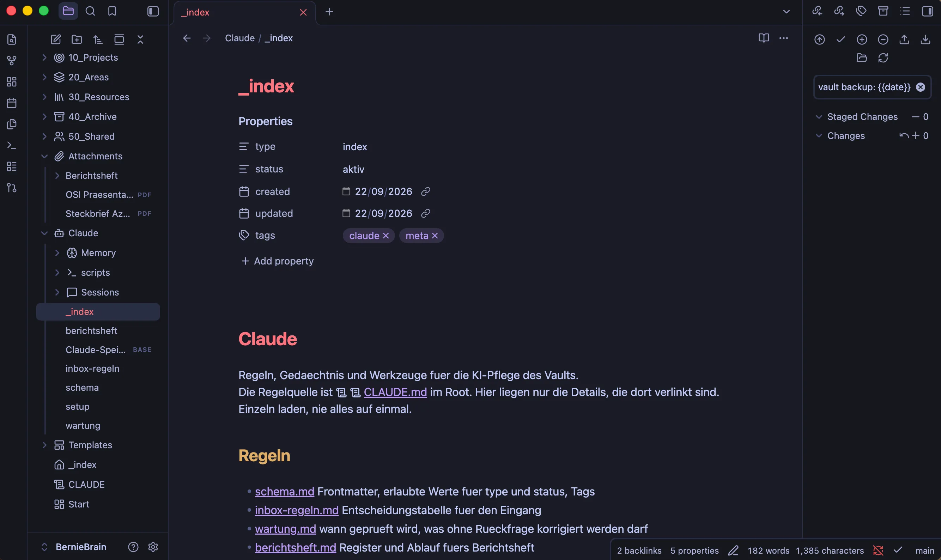The height and width of the screenshot is (560, 941).
Task: Pull changes with the download icon
Action: (x=925, y=39)
